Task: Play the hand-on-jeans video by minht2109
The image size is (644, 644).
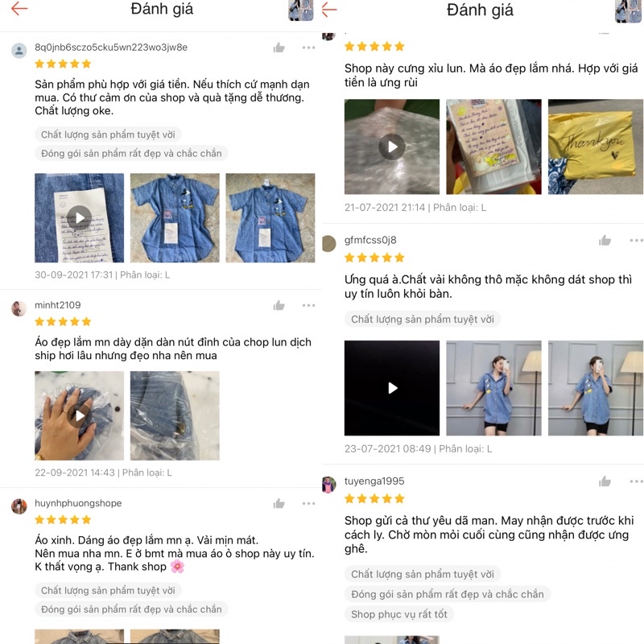Action: click(x=79, y=415)
